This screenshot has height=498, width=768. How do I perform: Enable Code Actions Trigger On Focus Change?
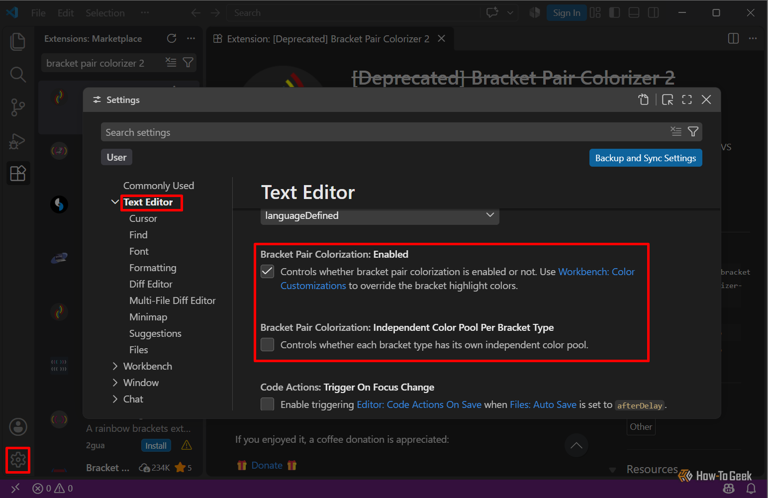point(267,404)
